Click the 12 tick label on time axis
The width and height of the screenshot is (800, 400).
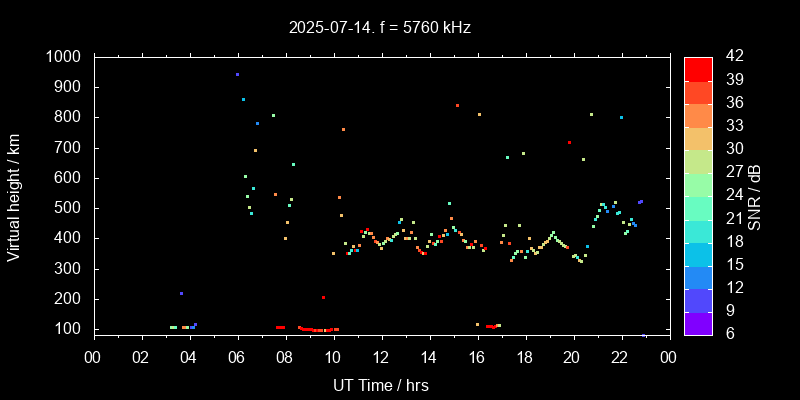point(381,357)
